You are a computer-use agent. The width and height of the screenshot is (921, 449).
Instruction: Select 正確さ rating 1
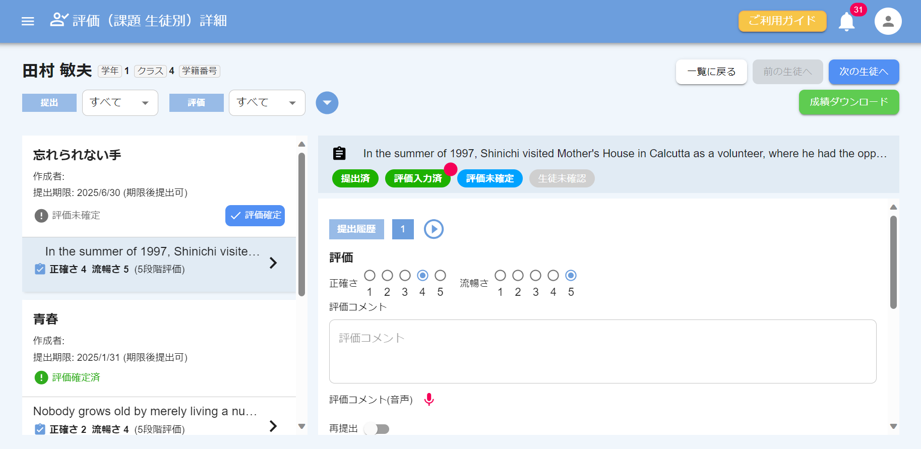tap(369, 275)
